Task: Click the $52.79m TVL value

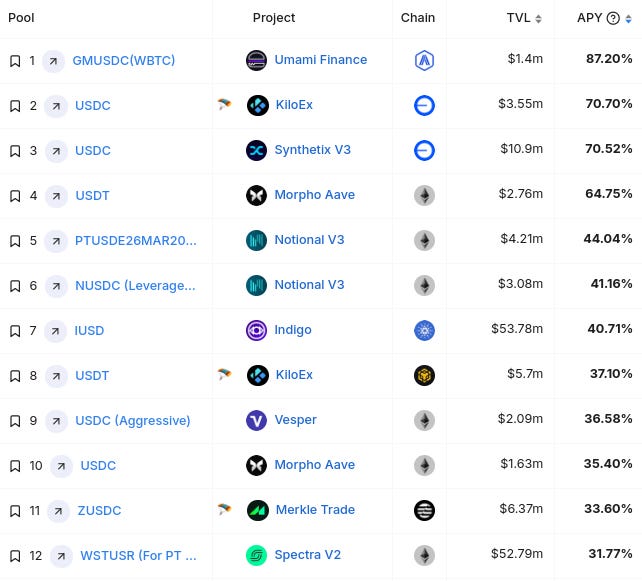Action: [x=517, y=554]
